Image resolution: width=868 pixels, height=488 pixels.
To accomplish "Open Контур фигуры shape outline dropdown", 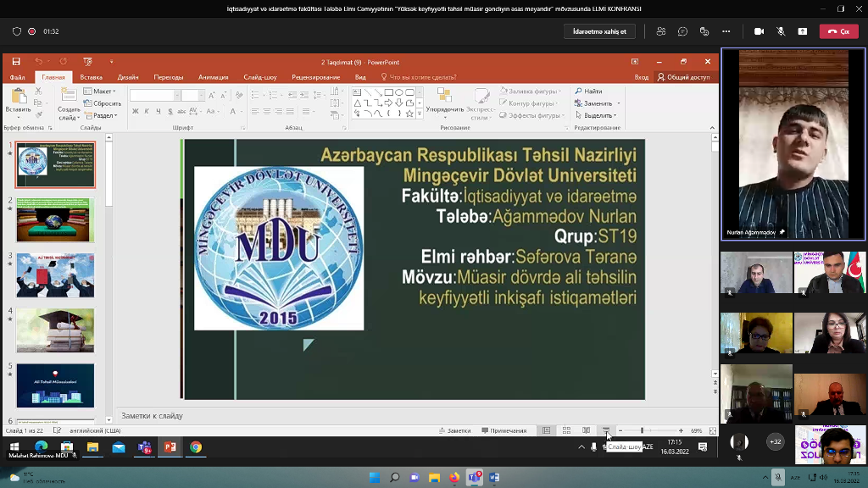I will coord(529,103).
